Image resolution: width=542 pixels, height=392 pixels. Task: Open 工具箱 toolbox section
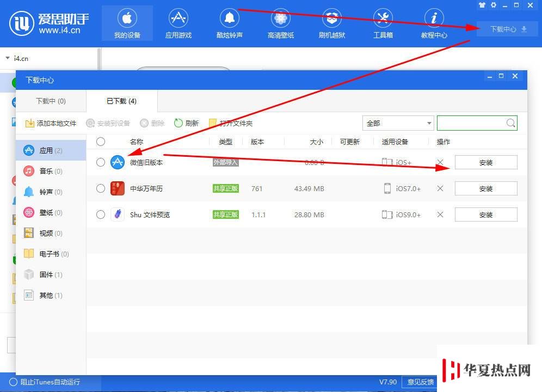click(x=383, y=23)
